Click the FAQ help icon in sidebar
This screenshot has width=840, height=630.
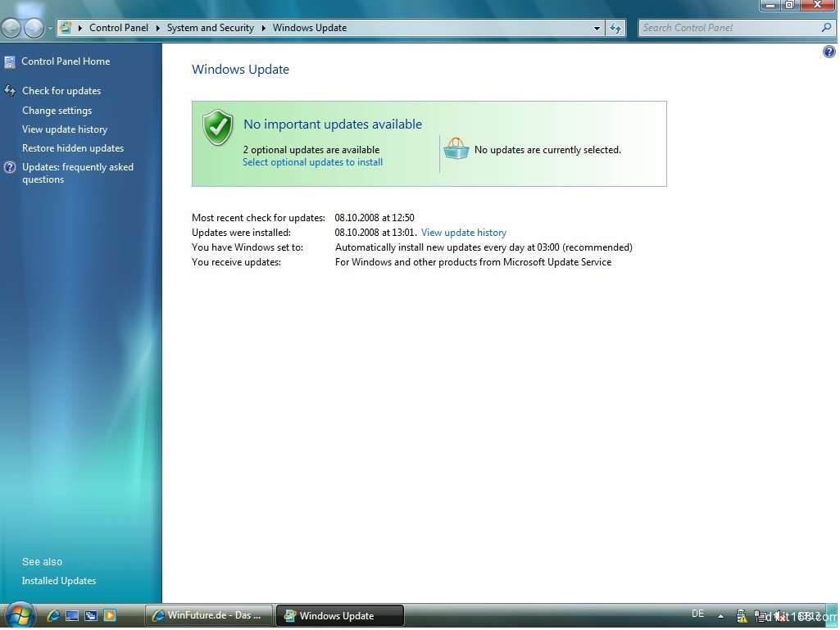coord(10,167)
